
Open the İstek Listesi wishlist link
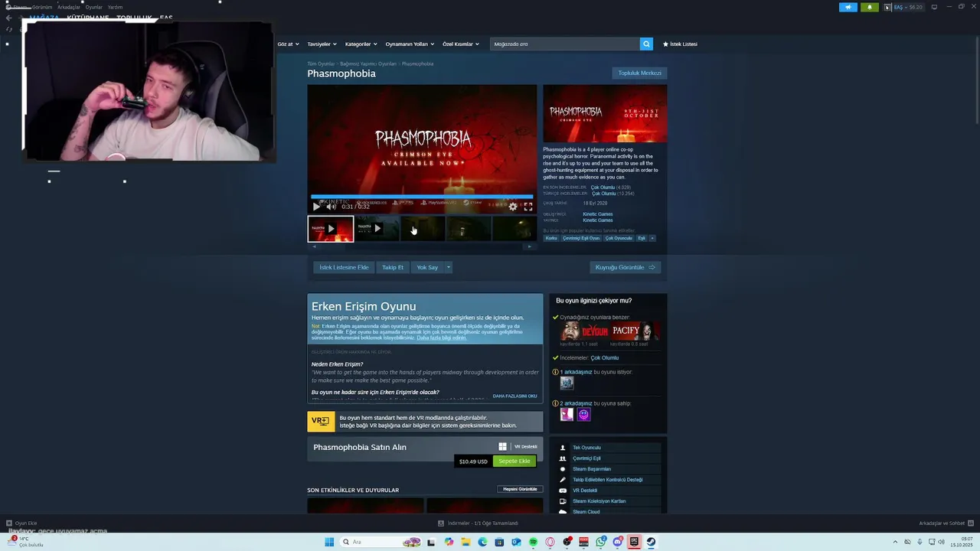[x=680, y=44]
